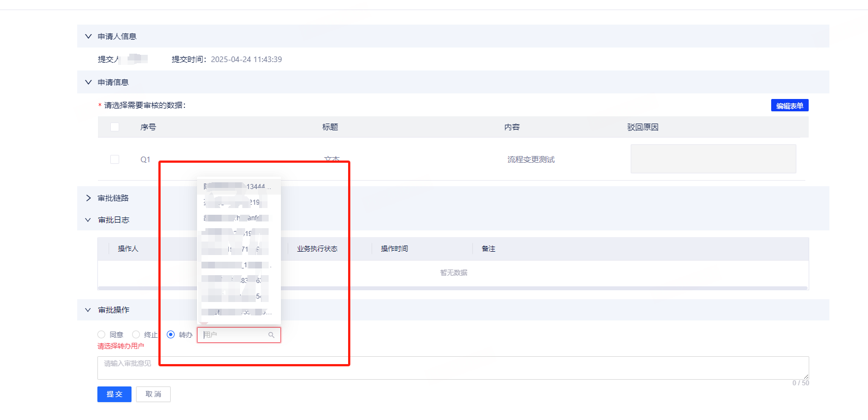Choose first user ending in 13444 from list
Screen dimensions: 868x420
click(239, 186)
